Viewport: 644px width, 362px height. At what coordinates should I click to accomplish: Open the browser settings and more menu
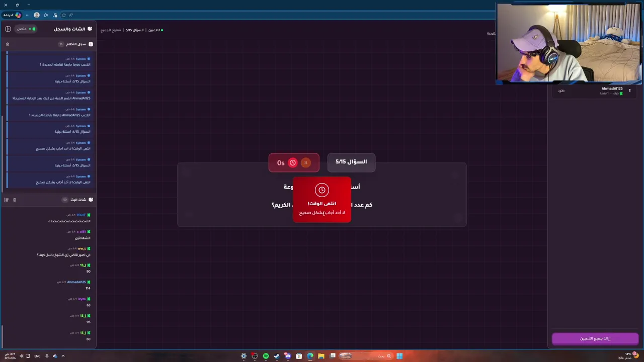click(28, 15)
